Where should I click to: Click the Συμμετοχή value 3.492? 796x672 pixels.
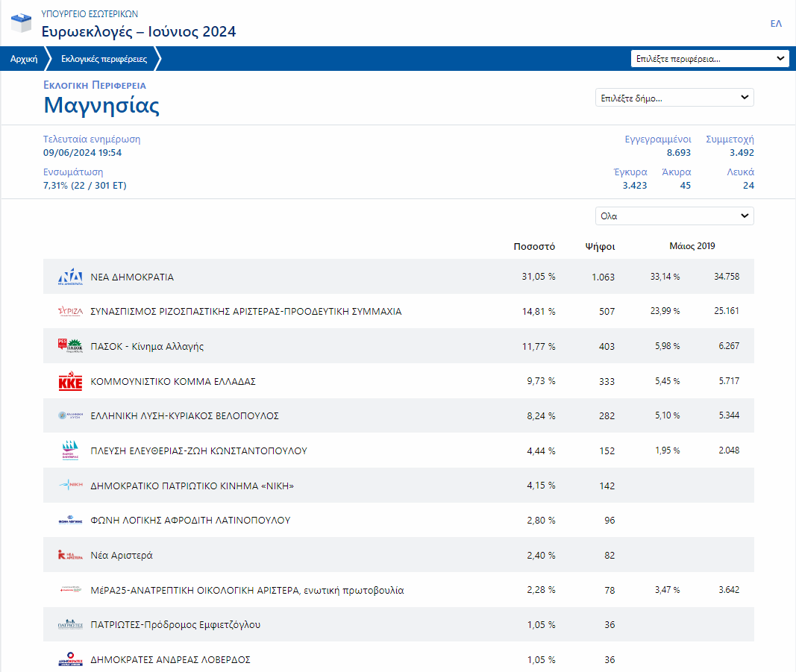[742, 153]
